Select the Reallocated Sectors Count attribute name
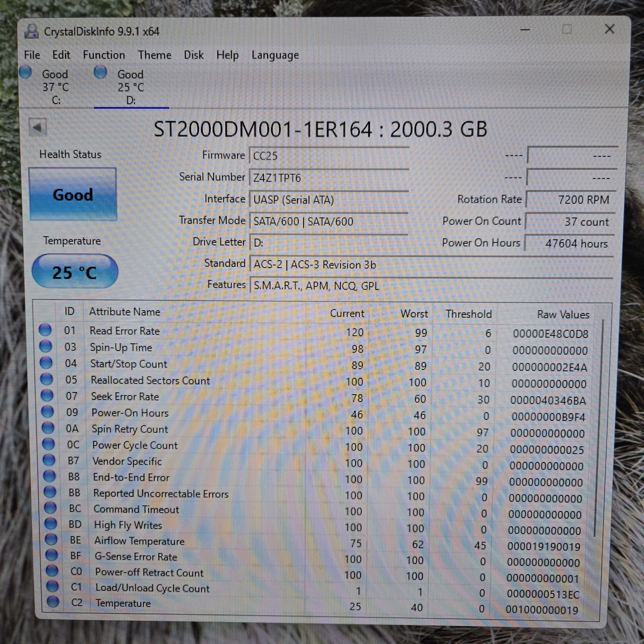The image size is (644, 644). point(150,380)
